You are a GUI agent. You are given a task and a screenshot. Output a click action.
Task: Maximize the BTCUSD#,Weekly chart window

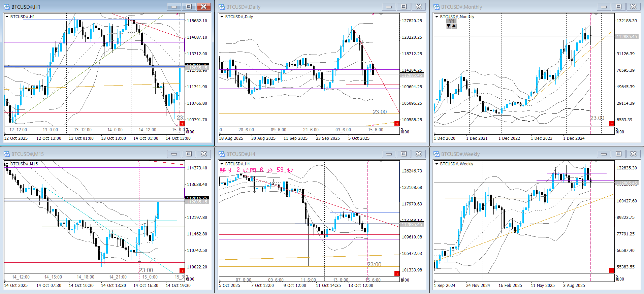[x=618, y=154]
